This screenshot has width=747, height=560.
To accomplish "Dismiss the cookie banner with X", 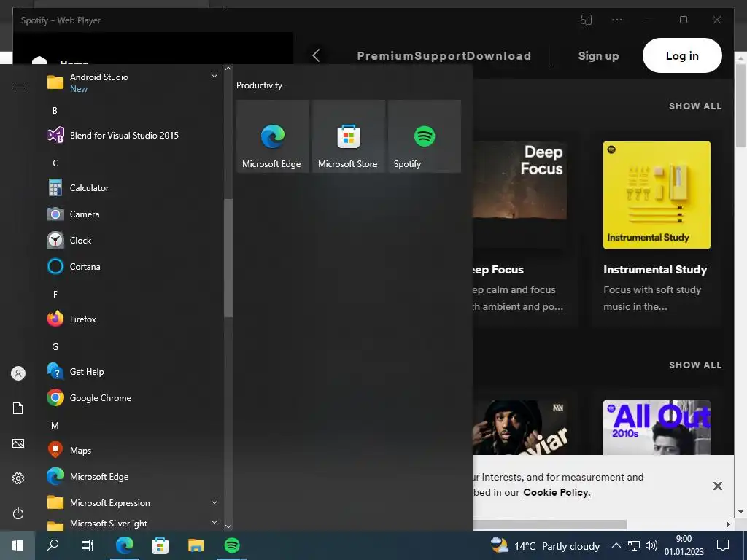I will 718,486.
